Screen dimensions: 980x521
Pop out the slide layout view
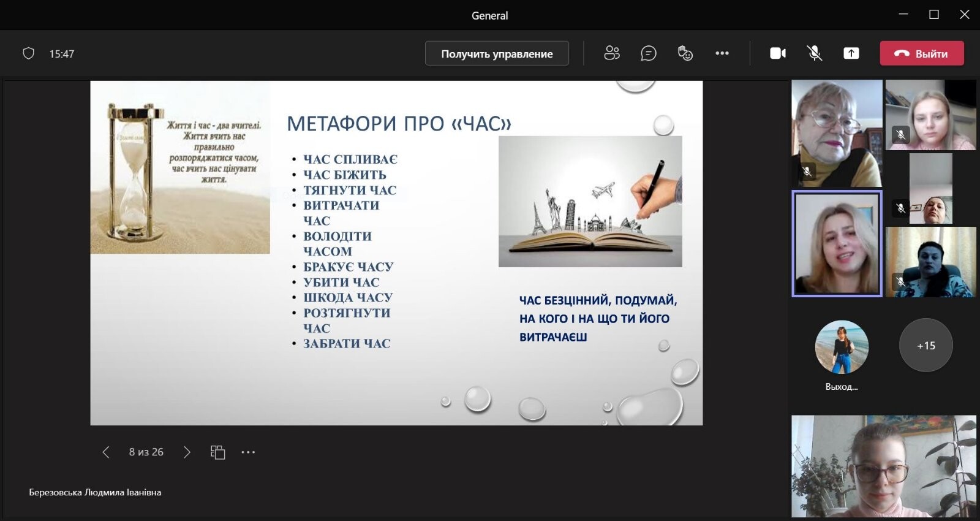click(217, 452)
